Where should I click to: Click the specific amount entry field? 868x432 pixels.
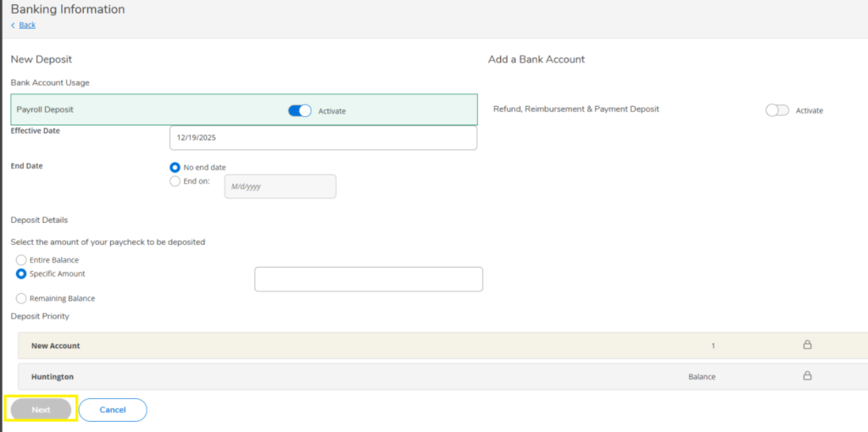click(x=368, y=280)
